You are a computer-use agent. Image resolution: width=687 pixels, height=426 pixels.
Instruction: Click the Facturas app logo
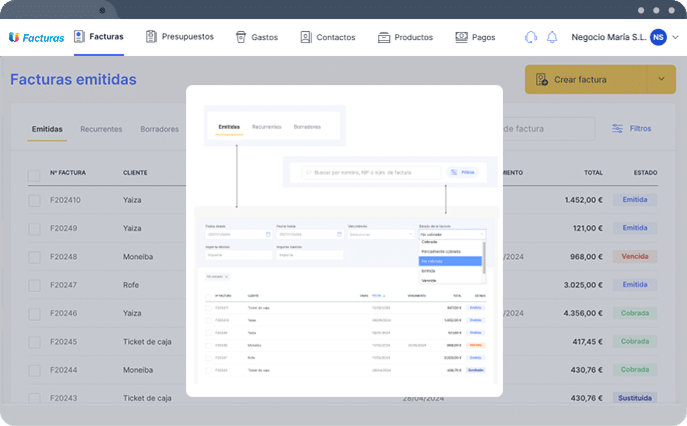pos(36,38)
